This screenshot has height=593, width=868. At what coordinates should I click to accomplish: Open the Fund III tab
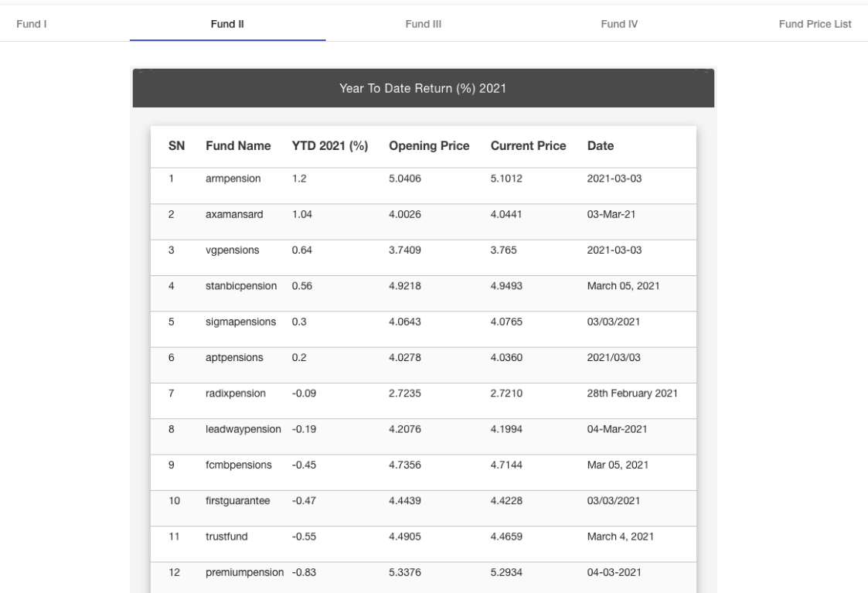pyautogui.click(x=423, y=24)
